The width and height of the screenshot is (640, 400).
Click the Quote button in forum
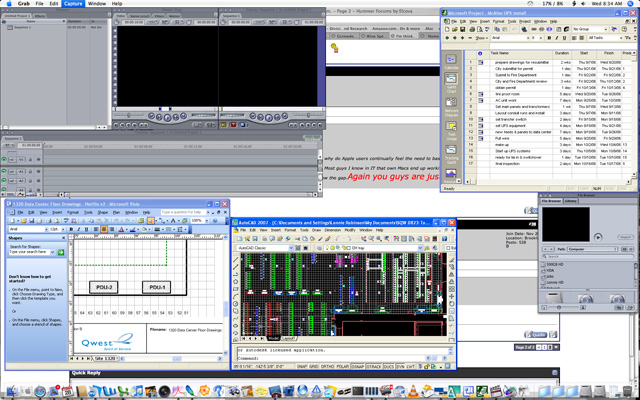[x=539, y=334]
